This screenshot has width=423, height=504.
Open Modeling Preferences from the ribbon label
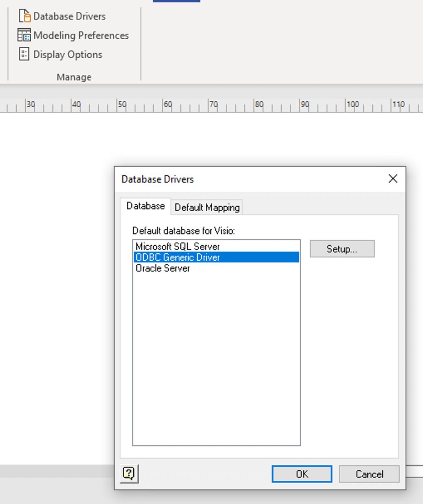(x=81, y=35)
